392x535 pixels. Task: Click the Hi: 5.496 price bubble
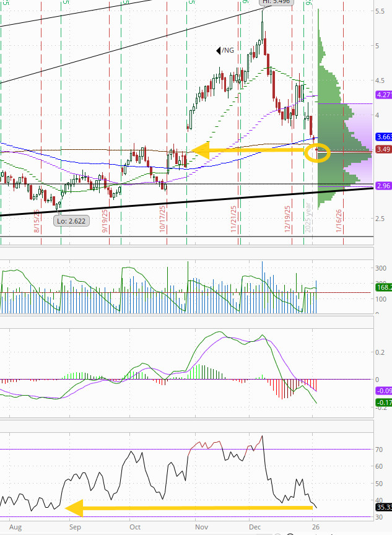click(276, 2)
